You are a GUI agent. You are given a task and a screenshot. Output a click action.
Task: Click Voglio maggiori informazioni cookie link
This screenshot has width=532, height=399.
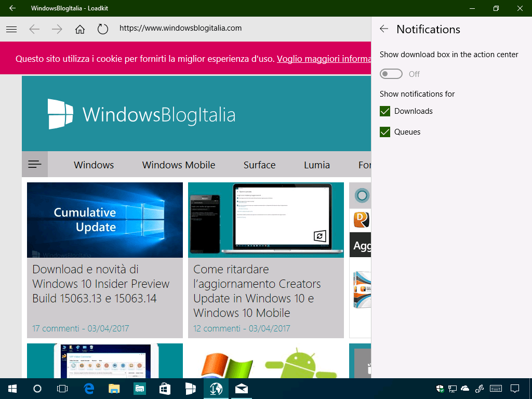324,59
